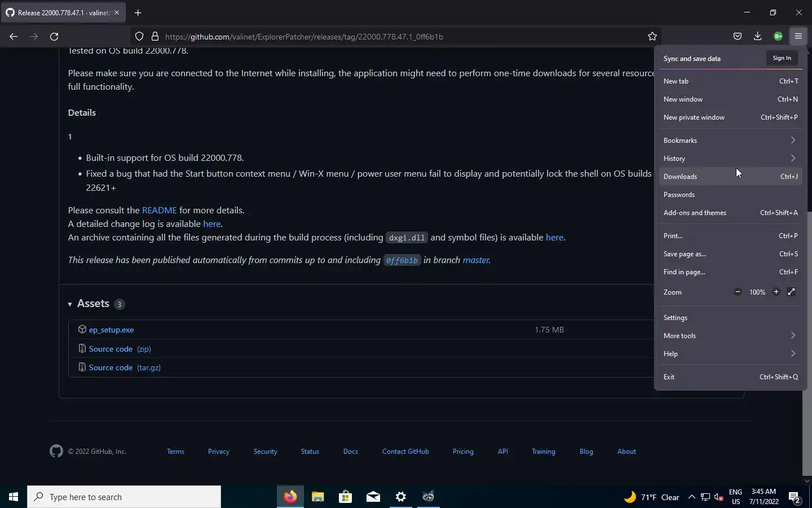Open the Windows Start button
Screen dimensions: 812x508
click(14, 497)
